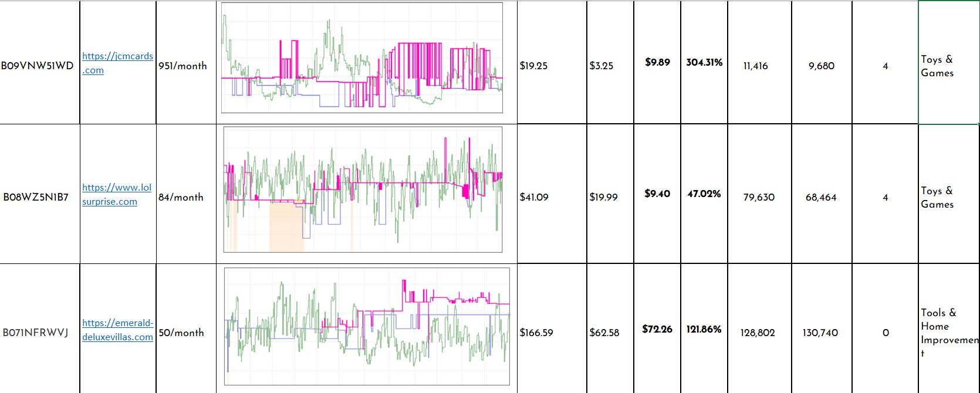This screenshot has height=393, width=980.
Task: Select the 121.86% ROI cell
Action: click(x=704, y=328)
